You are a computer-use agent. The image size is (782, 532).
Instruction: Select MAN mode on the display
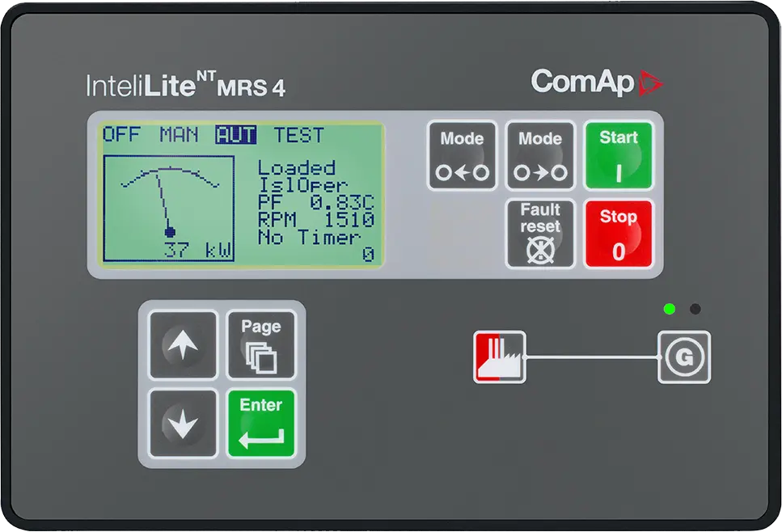[x=179, y=135]
